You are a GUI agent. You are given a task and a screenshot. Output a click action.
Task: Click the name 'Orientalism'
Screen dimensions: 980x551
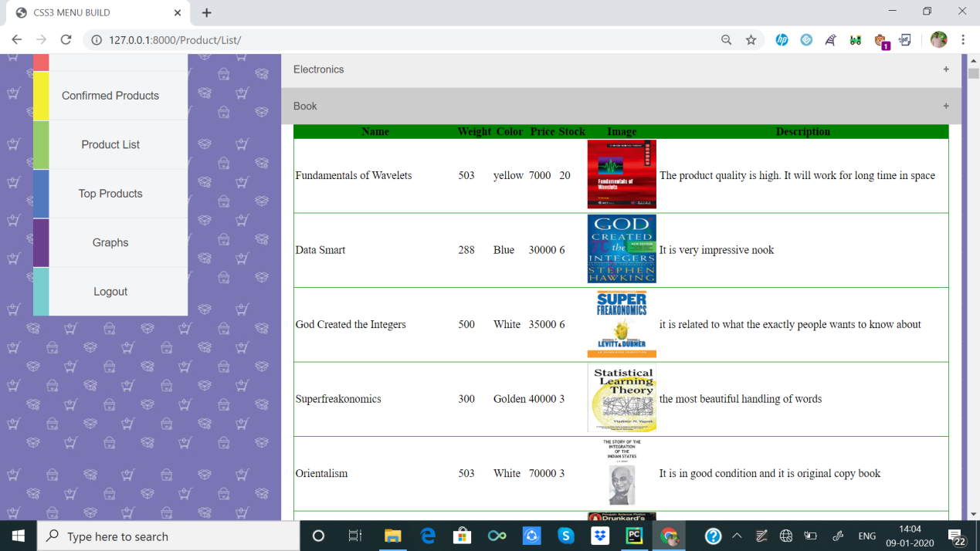[x=321, y=474]
